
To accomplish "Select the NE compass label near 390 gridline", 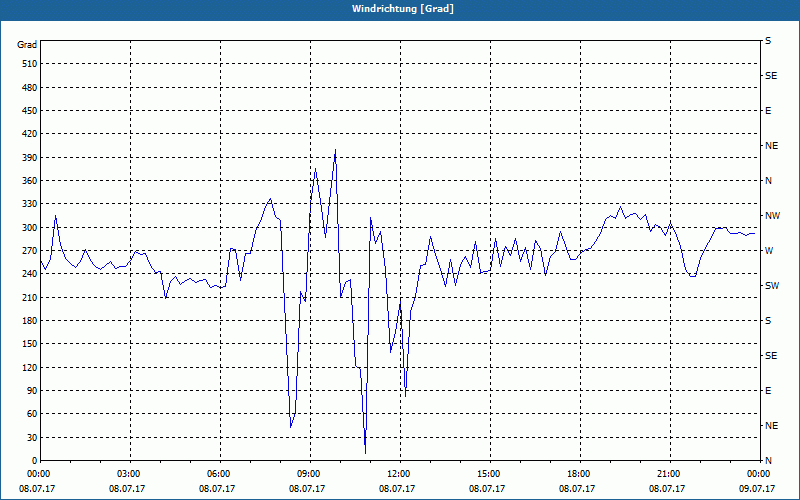I will pos(771,146).
